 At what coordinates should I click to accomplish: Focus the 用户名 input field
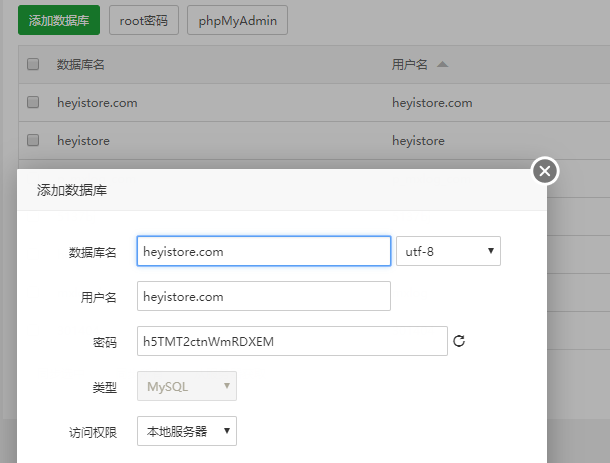pyautogui.click(x=264, y=296)
